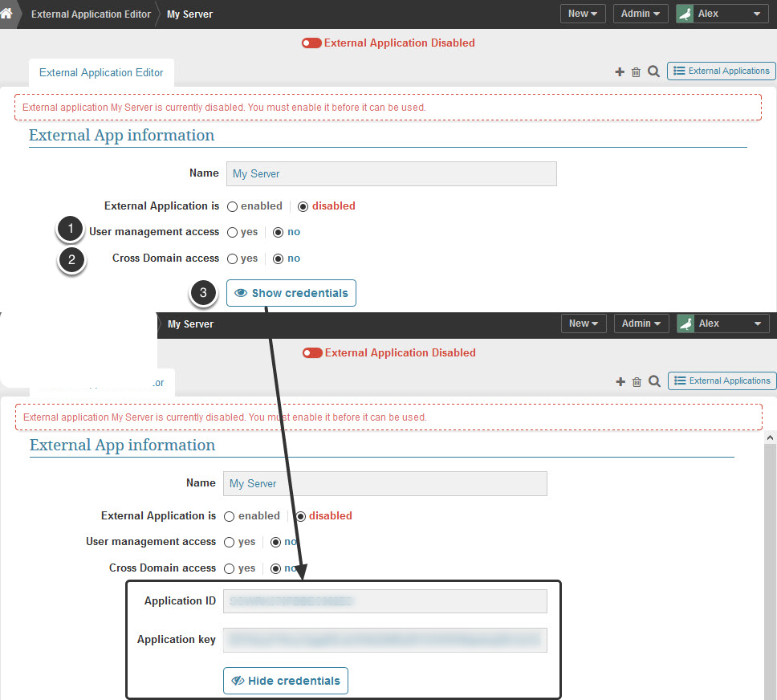Click My Server in the breadcrumb bar
Screen dimensions: 777x700
tap(189, 14)
